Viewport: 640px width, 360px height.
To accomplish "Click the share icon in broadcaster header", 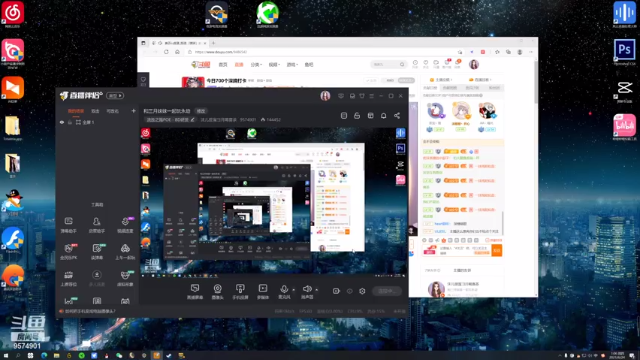I will [x=397, y=116].
